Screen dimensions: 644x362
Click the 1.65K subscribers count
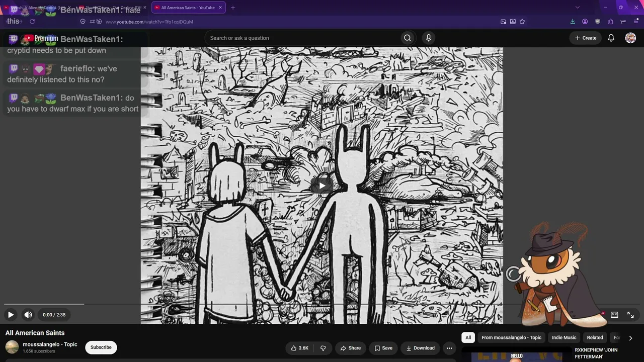coord(39,351)
